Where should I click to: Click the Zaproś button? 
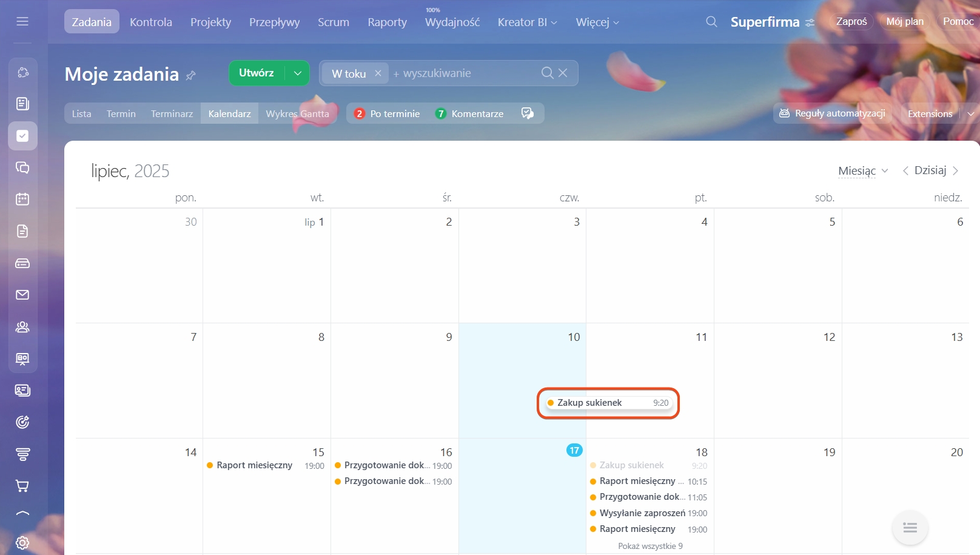click(851, 21)
